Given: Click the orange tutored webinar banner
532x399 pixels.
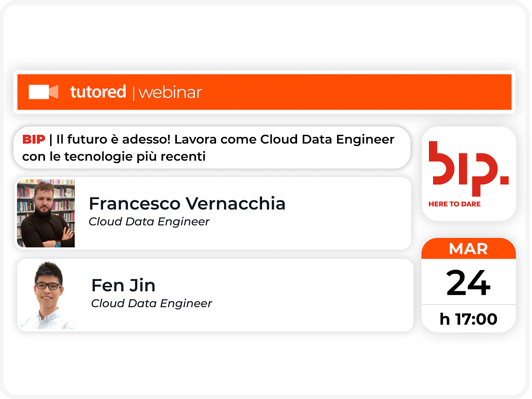Looking at the screenshot, I should 265,92.
